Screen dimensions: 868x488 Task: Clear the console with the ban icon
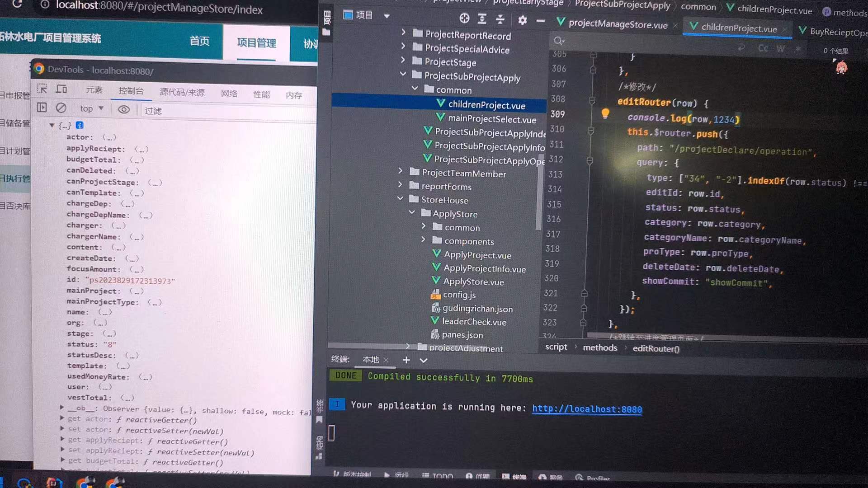coord(61,108)
